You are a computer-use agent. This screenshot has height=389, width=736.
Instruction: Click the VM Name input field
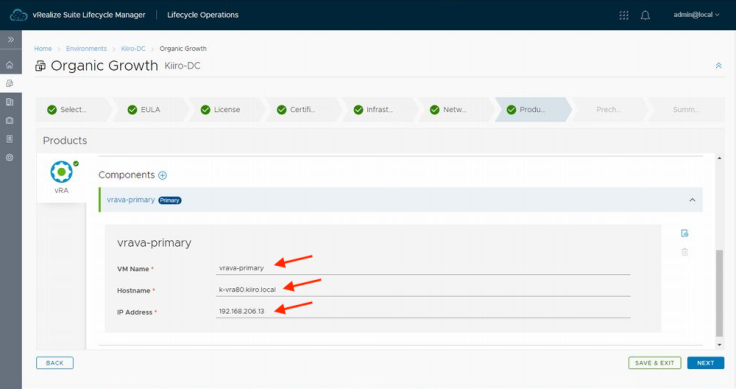(x=422, y=268)
